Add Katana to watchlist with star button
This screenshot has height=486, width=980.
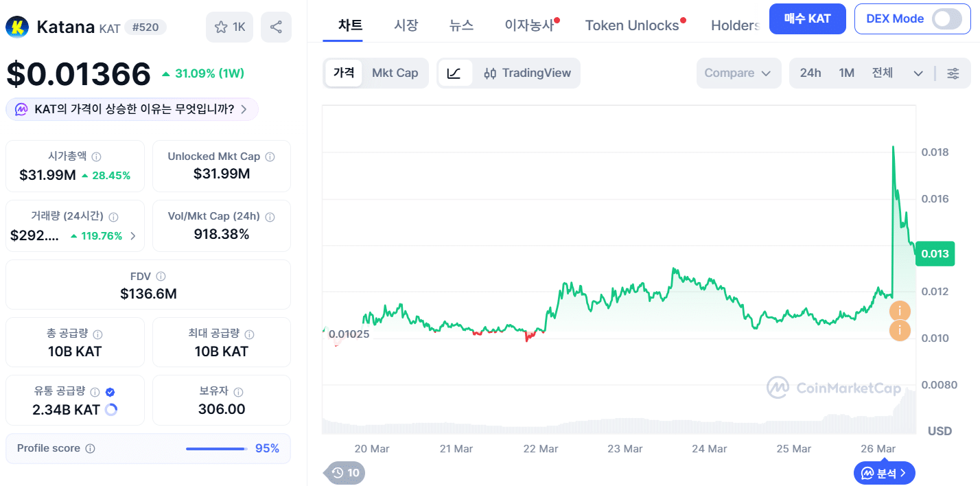(230, 27)
